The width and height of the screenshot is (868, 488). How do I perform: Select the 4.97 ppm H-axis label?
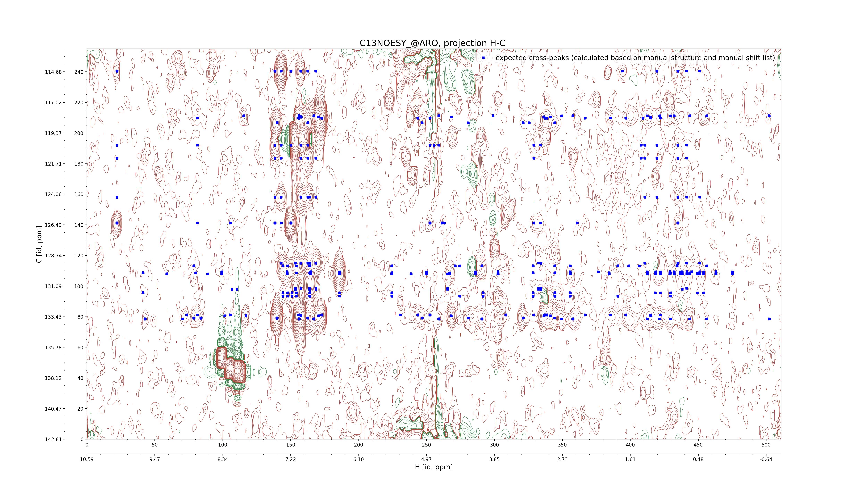pos(426,459)
